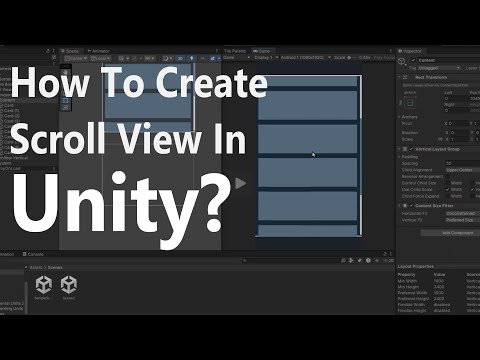Open the Animator tab

coord(98,51)
